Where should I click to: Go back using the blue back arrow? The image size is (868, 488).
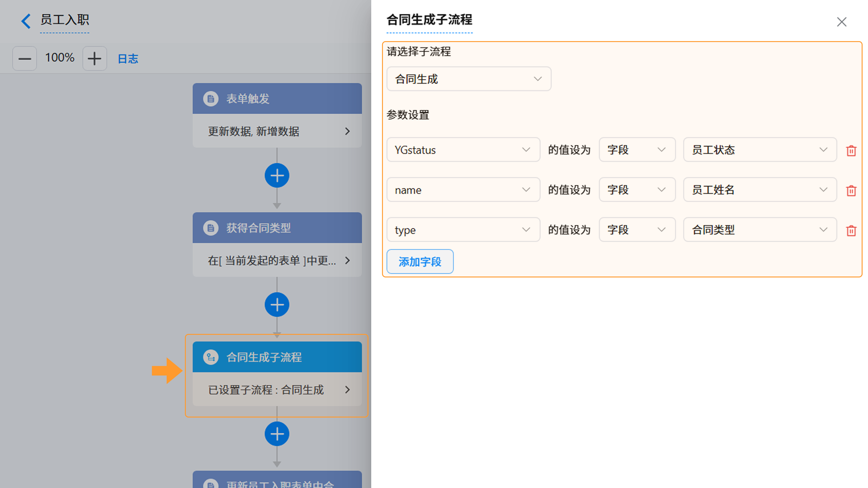tap(26, 21)
